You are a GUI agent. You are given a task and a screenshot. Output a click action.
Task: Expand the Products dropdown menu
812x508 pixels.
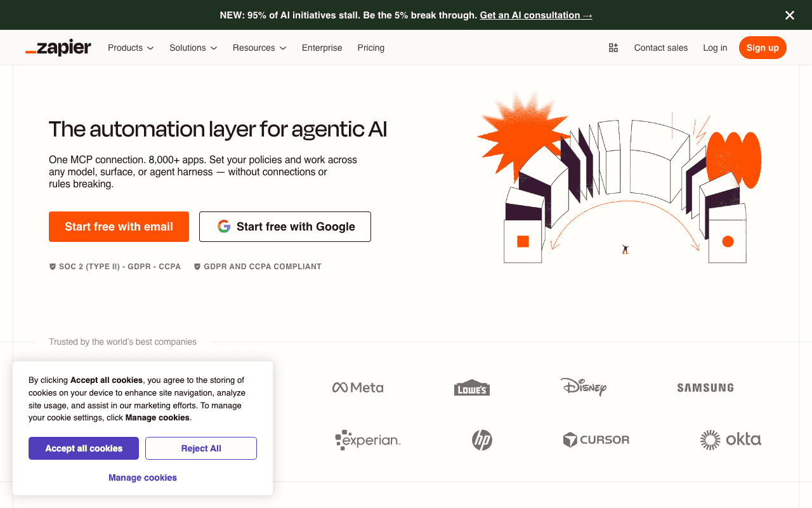click(131, 48)
